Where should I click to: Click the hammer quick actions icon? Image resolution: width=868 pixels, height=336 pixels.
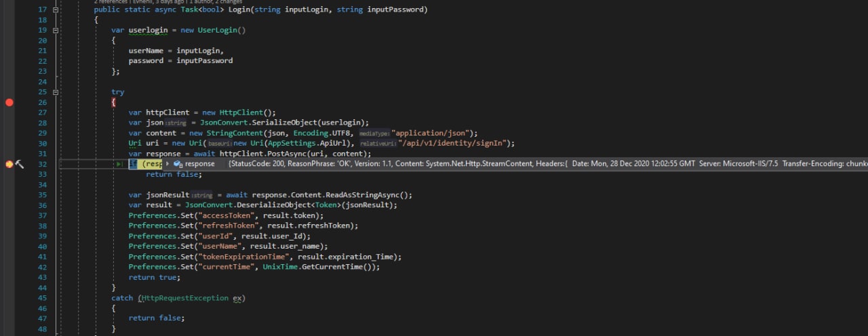coord(20,164)
